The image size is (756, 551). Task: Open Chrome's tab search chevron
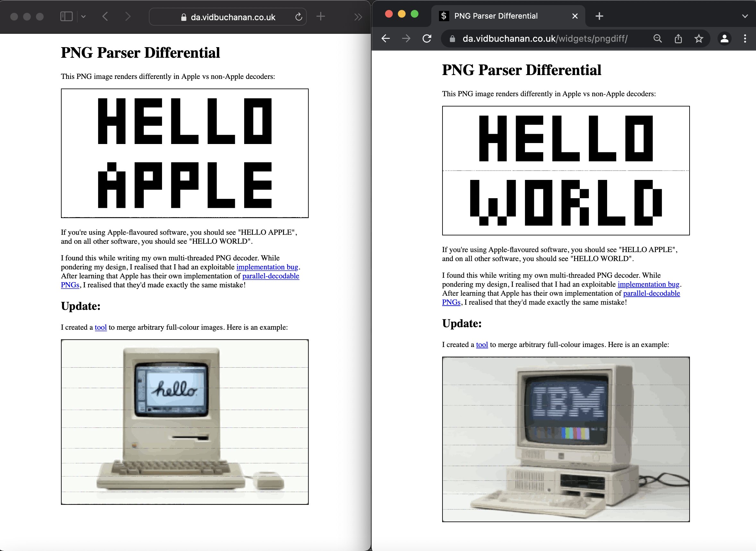pos(745,16)
